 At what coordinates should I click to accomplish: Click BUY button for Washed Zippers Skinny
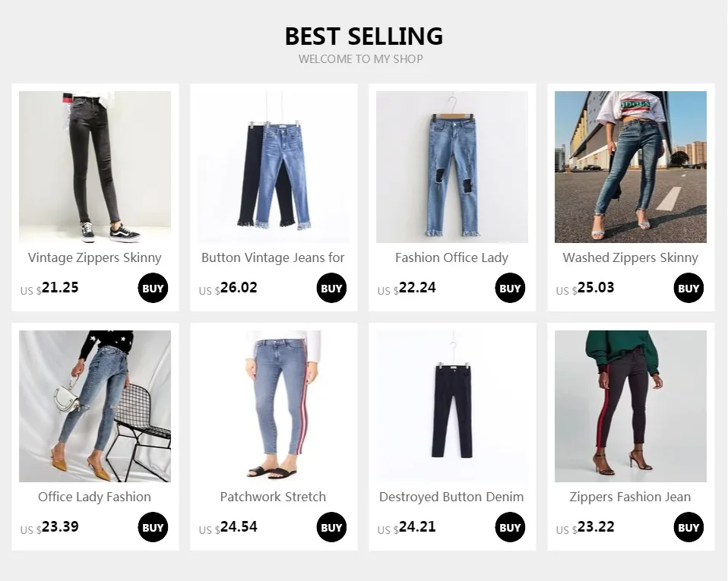click(688, 288)
